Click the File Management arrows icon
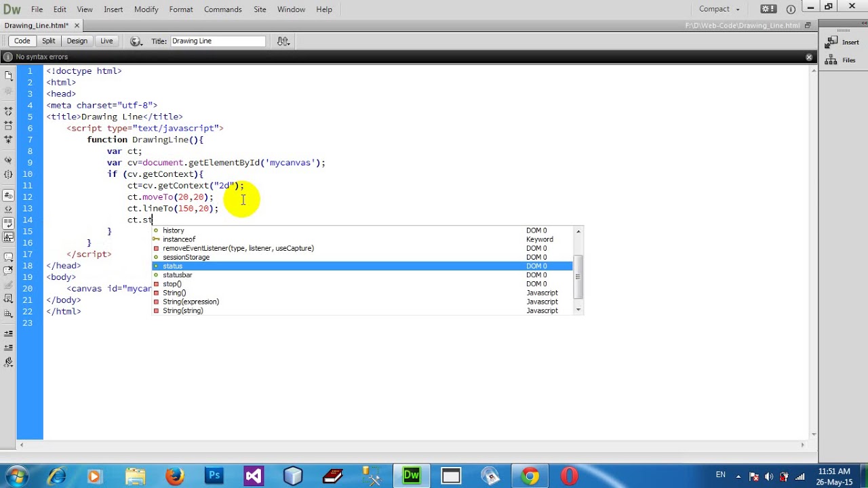The image size is (868, 488). (283, 41)
